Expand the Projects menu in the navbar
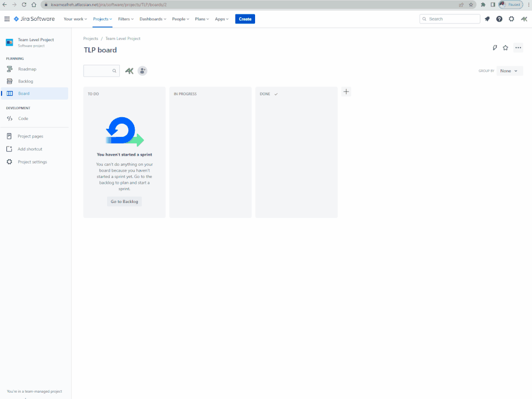The image size is (532, 399). pos(102,19)
